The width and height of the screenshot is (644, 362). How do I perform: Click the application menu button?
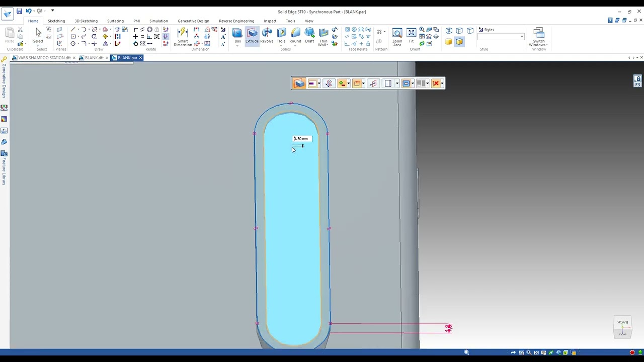click(x=7, y=14)
